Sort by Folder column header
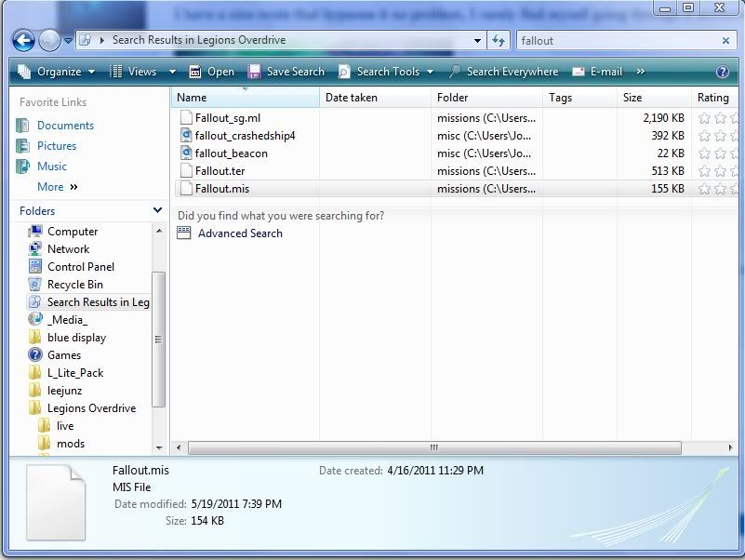 (487, 98)
